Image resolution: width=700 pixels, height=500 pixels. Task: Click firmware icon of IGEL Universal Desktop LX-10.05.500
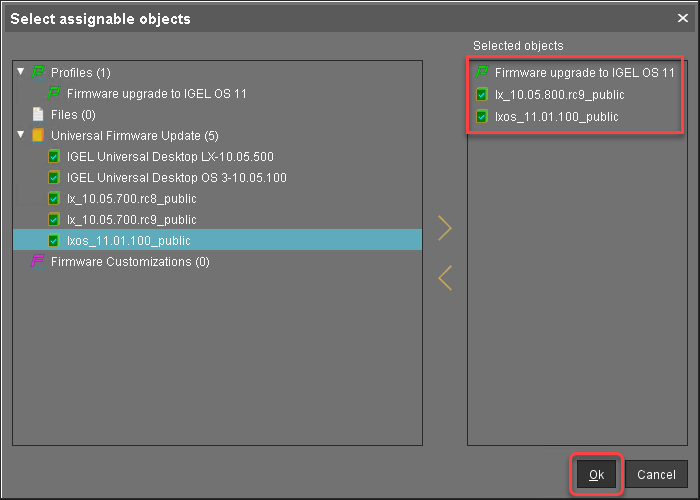tap(55, 157)
